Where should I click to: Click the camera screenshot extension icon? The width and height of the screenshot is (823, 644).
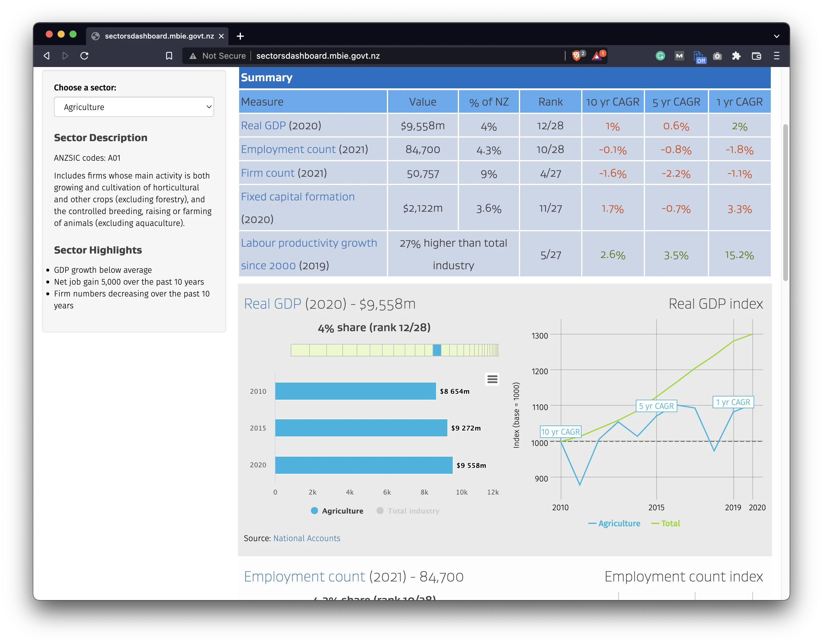[x=717, y=56]
